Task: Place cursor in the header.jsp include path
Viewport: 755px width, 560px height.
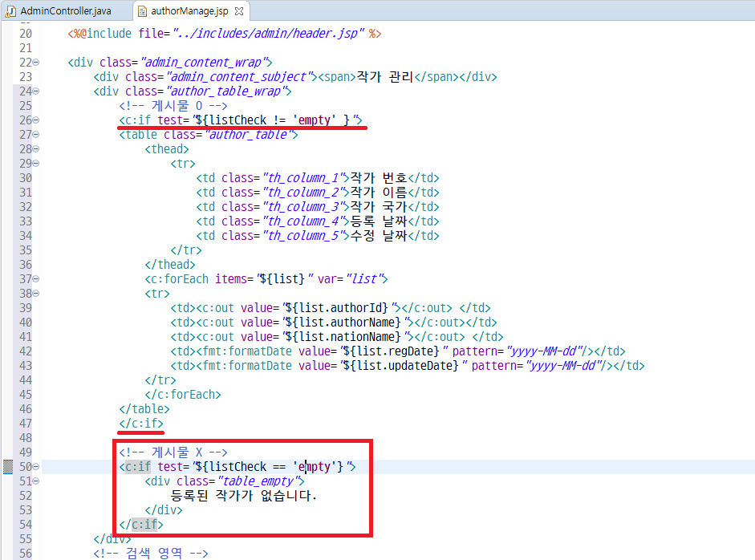Action: (x=269, y=33)
